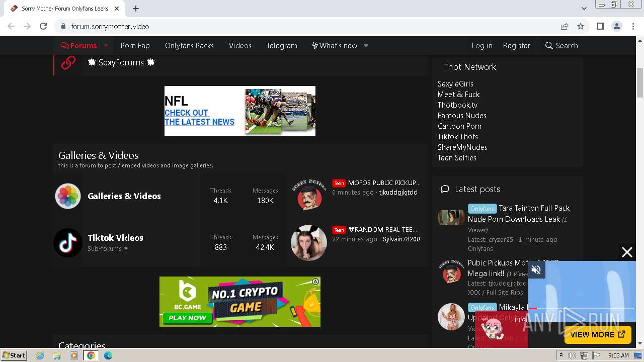The width and height of the screenshot is (644, 362).
Task: Close the floating video ad with X
Action: [x=627, y=252]
